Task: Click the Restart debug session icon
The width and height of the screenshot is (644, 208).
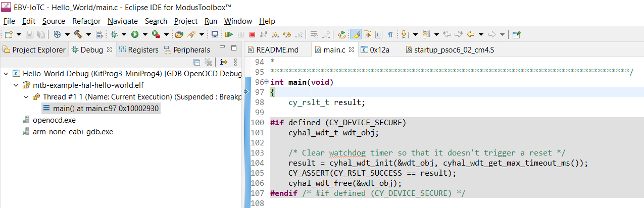Action: [x=342, y=35]
